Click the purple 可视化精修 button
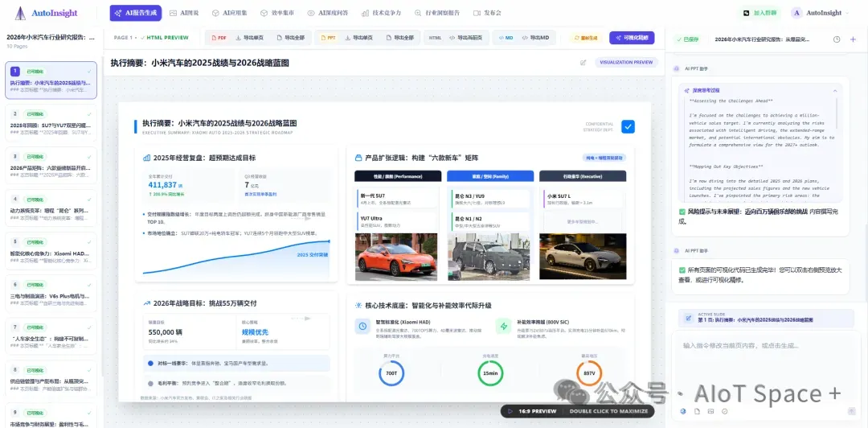 click(x=632, y=38)
